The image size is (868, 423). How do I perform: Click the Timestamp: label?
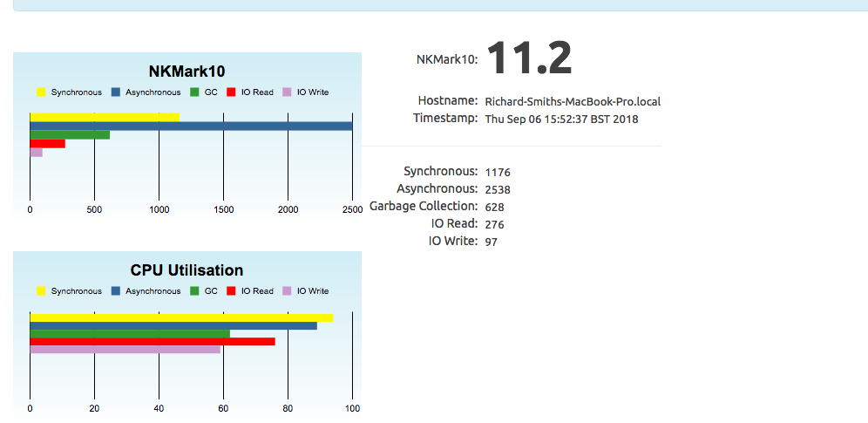click(445, 118)
